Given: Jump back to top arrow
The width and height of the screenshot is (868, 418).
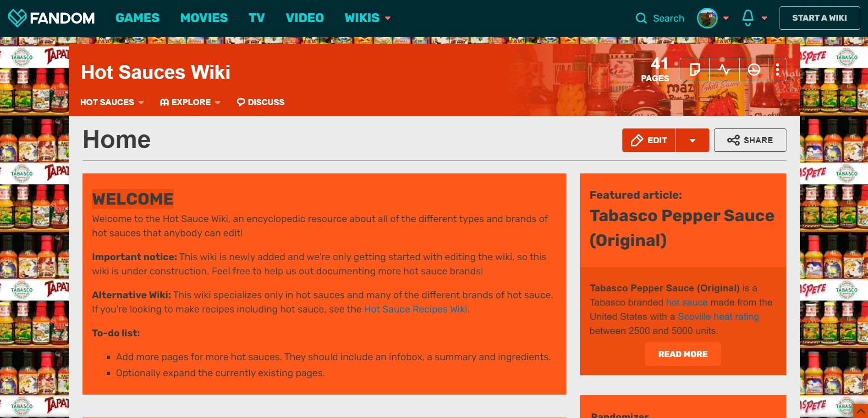Looking at the screenshot, I should (x=861, y=411).
